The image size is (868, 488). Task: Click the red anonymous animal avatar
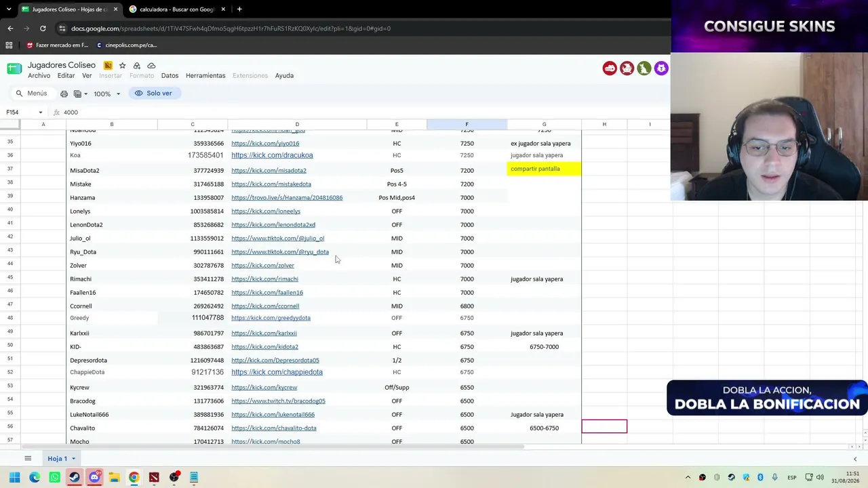610,68
